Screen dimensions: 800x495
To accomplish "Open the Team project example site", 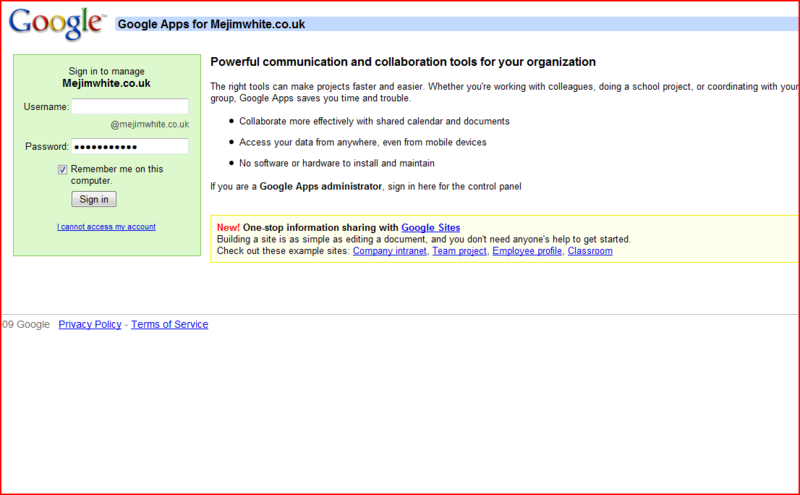I will [x=460, y=251].
